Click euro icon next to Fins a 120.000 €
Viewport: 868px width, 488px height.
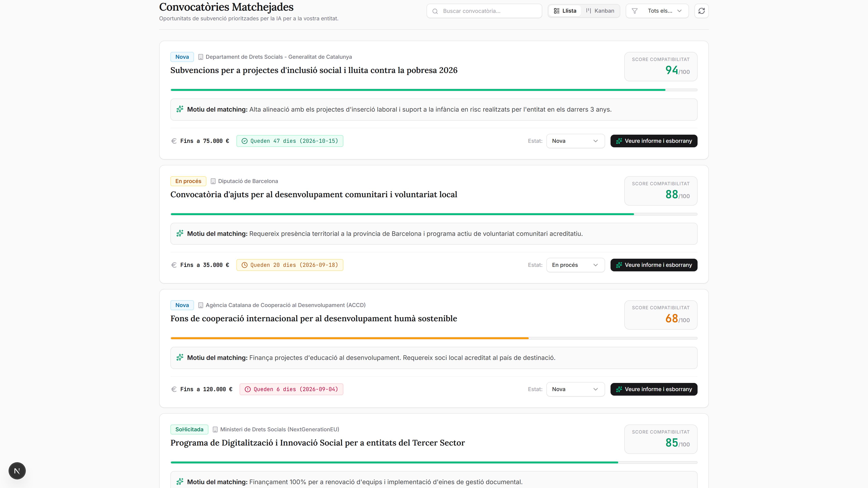click(x=174, y=389)
